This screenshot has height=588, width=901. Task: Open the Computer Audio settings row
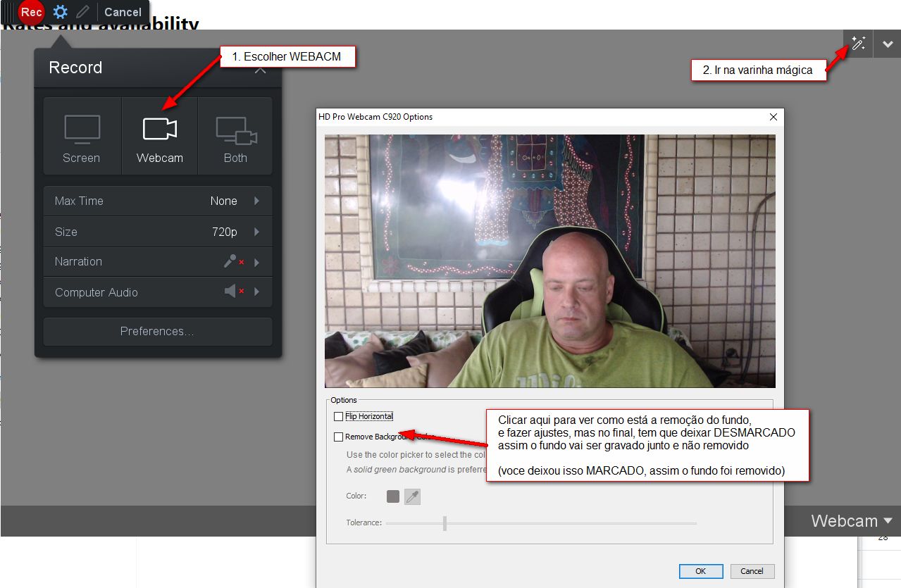[158, 292]
